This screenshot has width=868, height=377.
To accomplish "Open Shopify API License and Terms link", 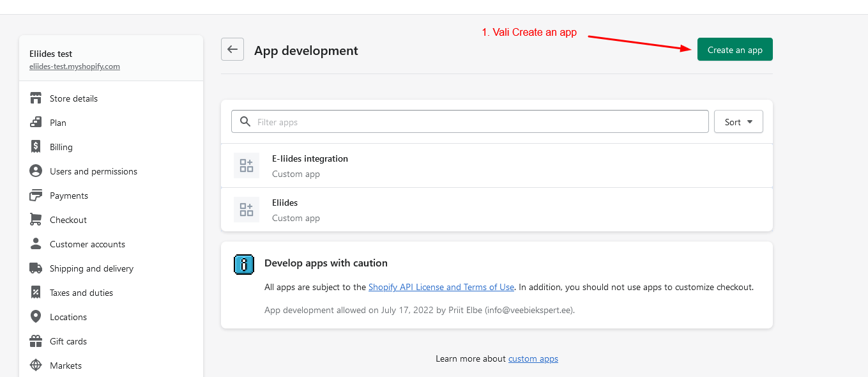I will pos(441,288).
